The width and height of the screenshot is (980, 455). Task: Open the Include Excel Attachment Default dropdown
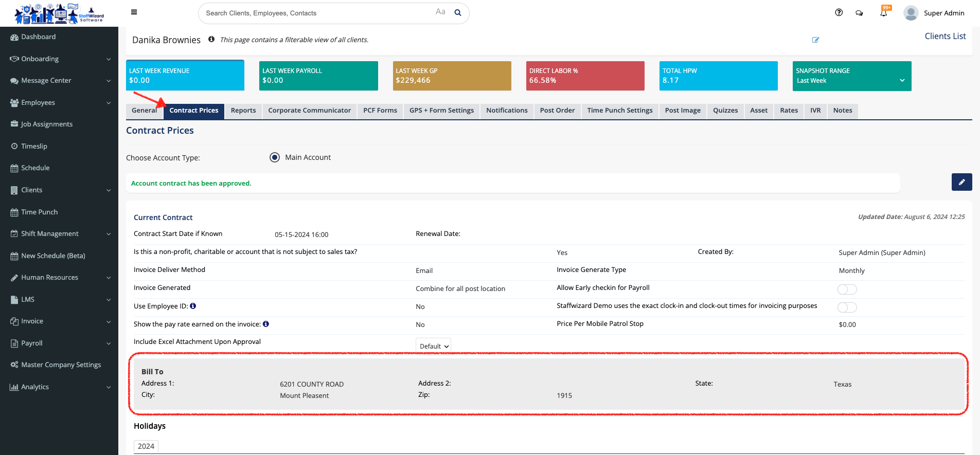433,346
